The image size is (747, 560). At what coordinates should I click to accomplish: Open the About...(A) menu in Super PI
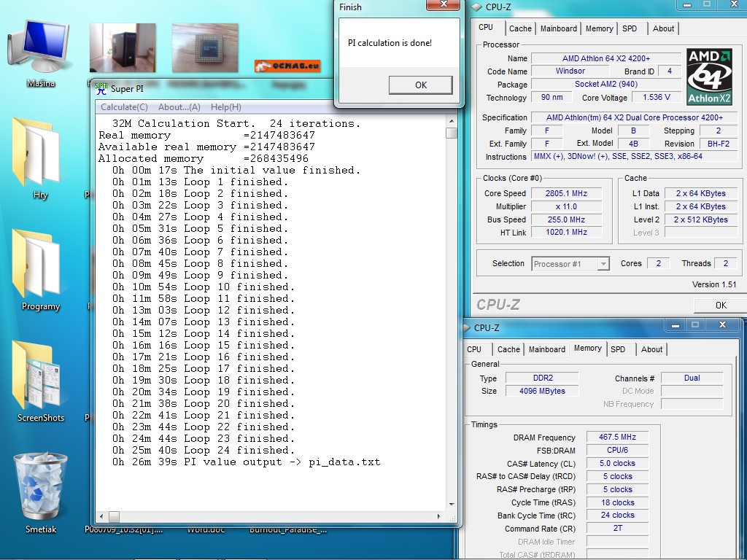point(179,107)
